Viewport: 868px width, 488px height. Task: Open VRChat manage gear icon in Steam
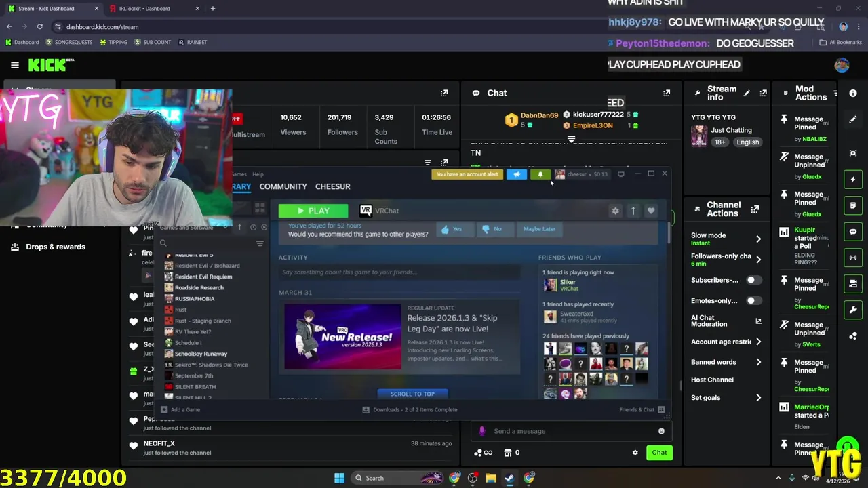(x=615, y=211)
